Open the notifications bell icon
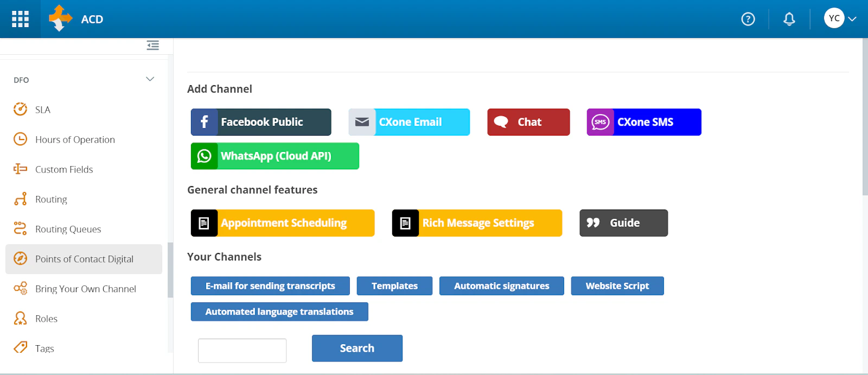Viewport: 868px width, 375px height. pos(789,19)
